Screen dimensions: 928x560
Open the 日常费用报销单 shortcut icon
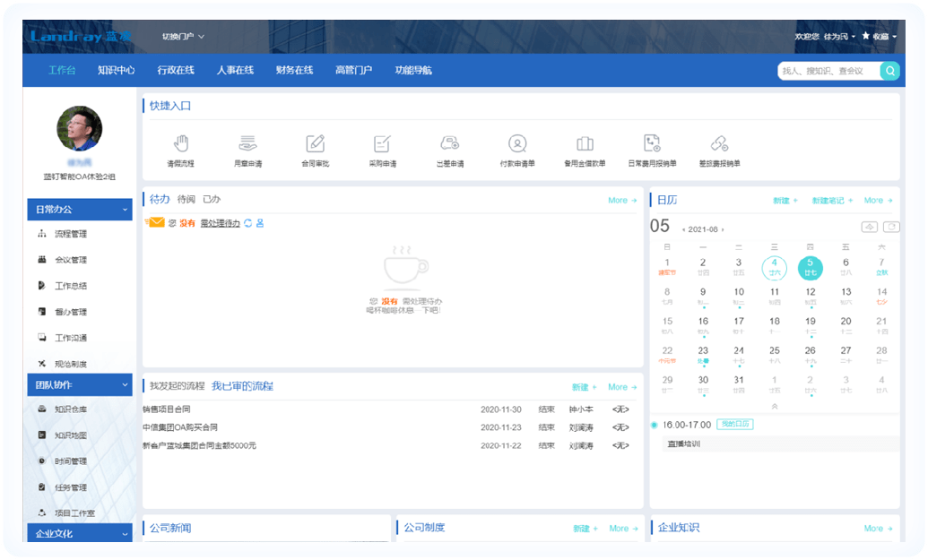[x=652, y=143]
